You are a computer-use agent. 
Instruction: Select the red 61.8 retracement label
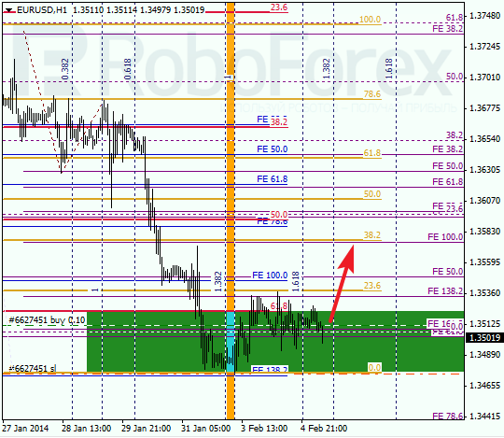279,305
